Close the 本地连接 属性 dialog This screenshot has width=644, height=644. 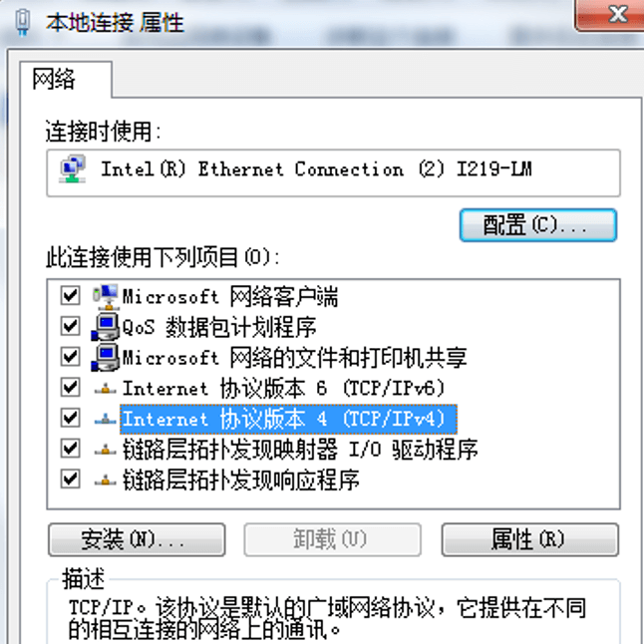[611, 16]
